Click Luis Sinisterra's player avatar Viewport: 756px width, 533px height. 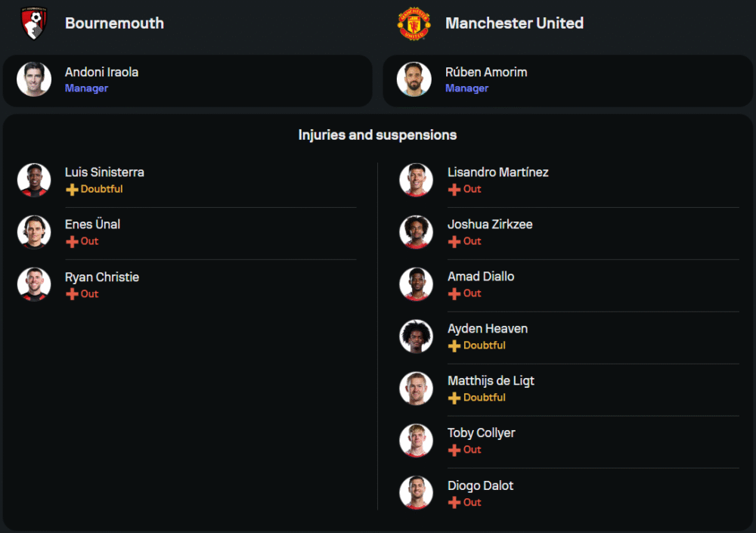click(34, 180)
